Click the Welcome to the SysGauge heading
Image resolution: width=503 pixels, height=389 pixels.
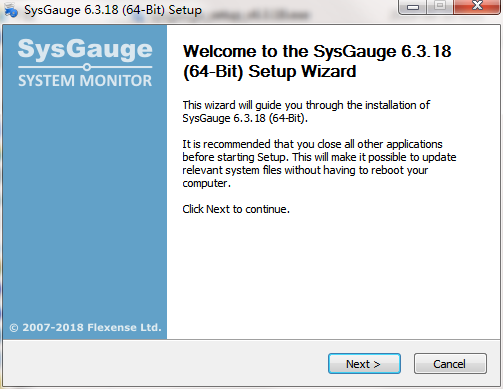pyautogui.click(x=317, y=61)
